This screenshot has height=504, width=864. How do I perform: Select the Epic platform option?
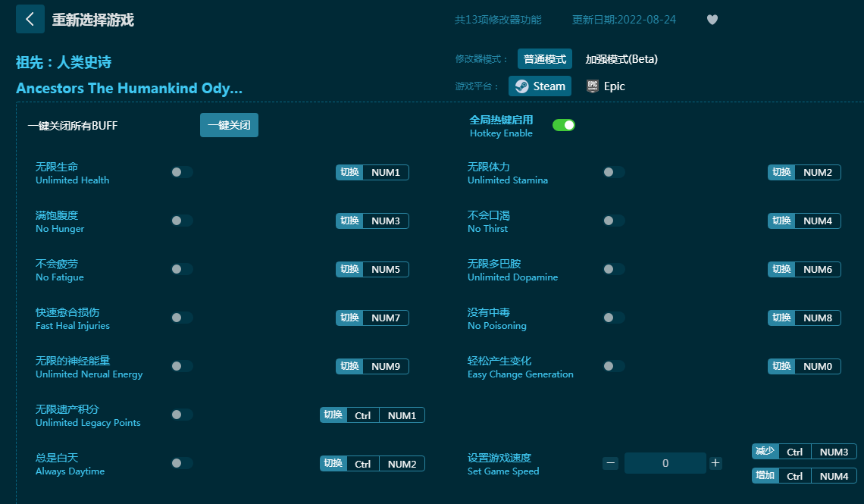click(606, 86)
